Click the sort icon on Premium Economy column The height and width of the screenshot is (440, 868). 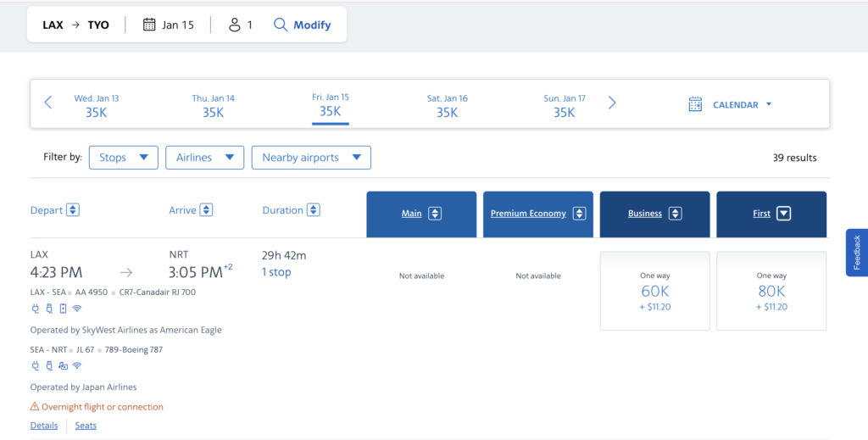(x=579, y=214)
